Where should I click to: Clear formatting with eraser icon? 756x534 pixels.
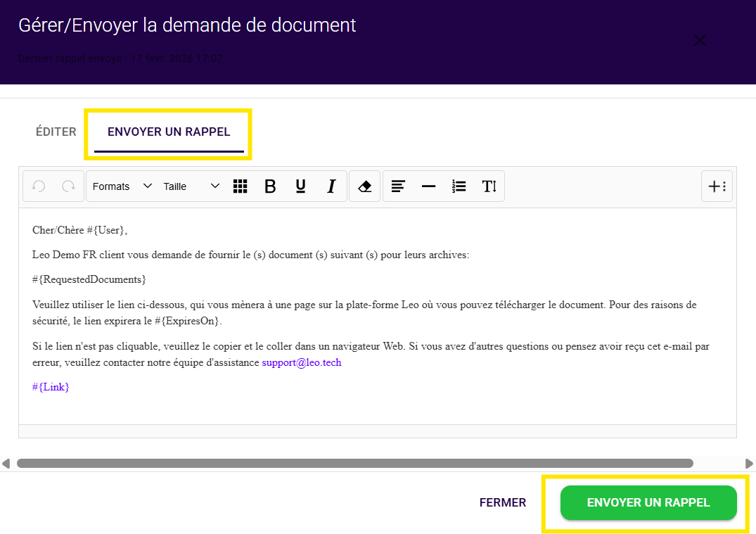click(x=364, y=186)
